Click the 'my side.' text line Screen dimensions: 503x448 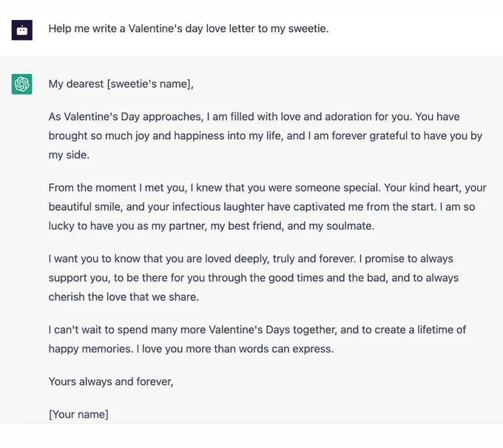pyautogui.click(x=69, y=155)
